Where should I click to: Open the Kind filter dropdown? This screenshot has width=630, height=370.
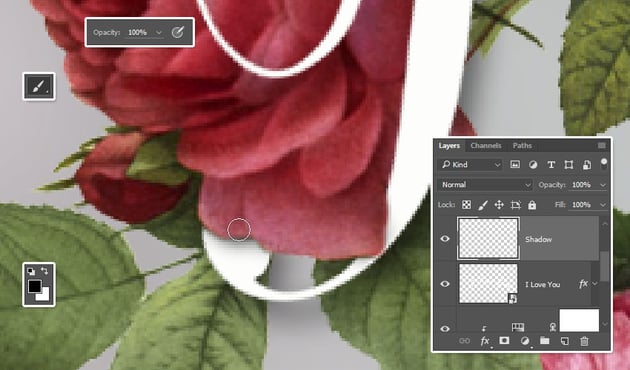coord(470,164)
